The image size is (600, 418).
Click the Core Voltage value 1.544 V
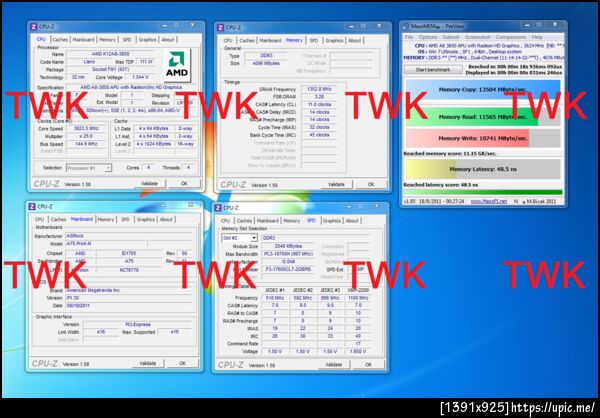click(x=140, y=77)
